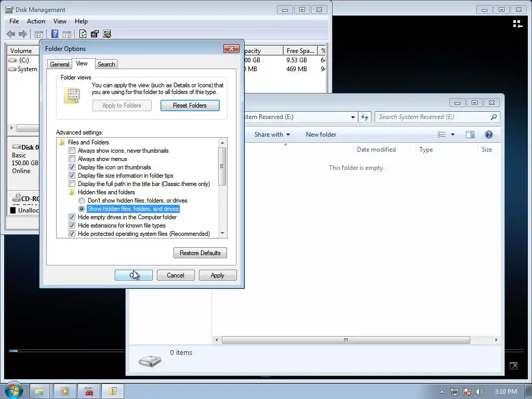Click the blue Help icon in the Explorer toolbar
Viewport: 532px width, 399px height.
[x=488, y=135]
